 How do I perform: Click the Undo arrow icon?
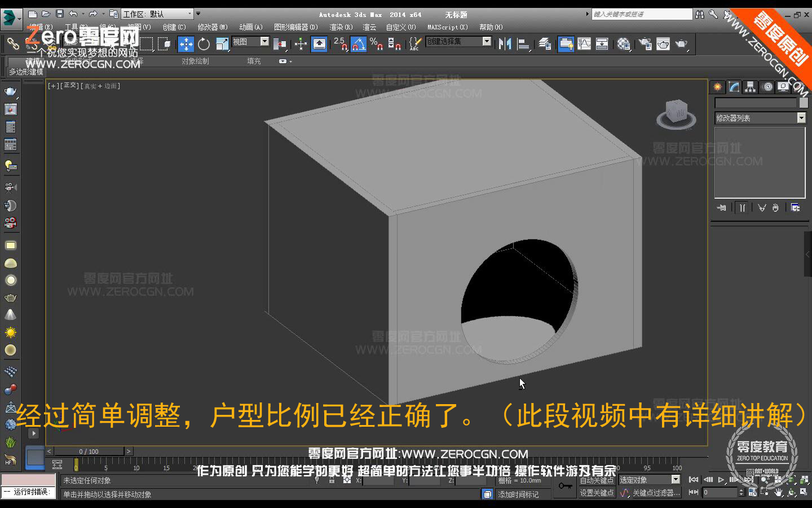[73, 14]
